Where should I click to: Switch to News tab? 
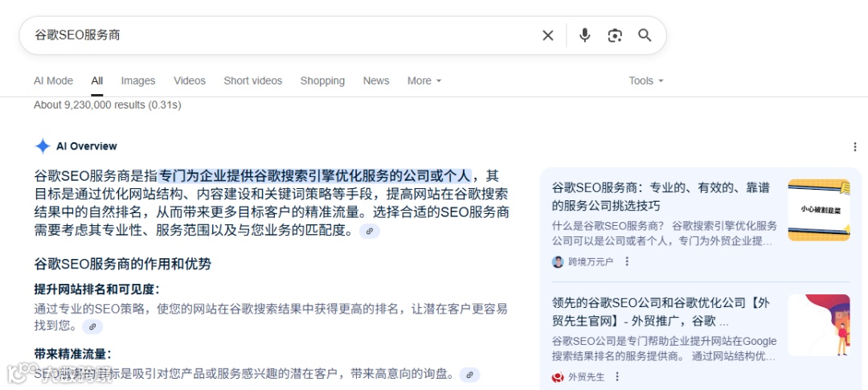pyautogui.click(x=376, y=81)
